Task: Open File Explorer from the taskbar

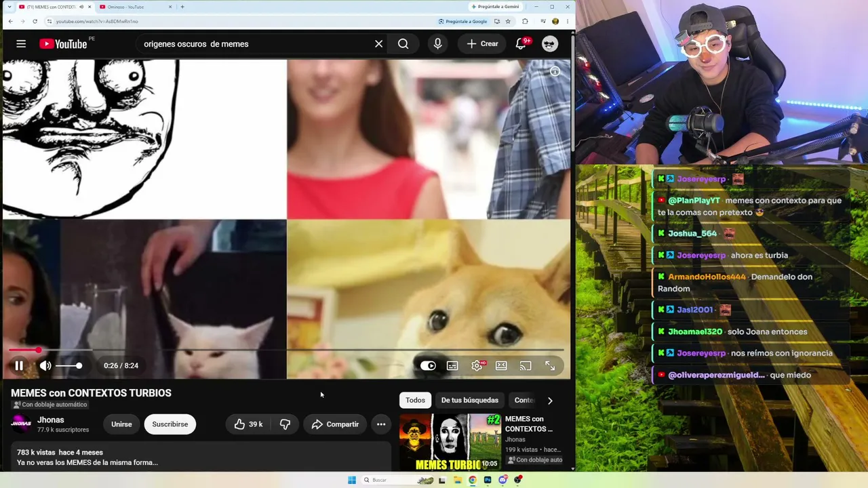Action: (458, 480)
